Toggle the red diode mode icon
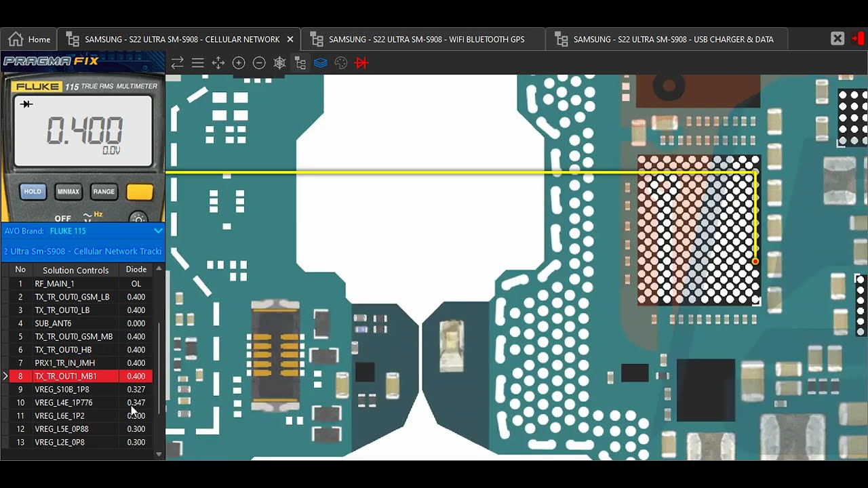This screenshot has height=488, width=868. point(361,63)
